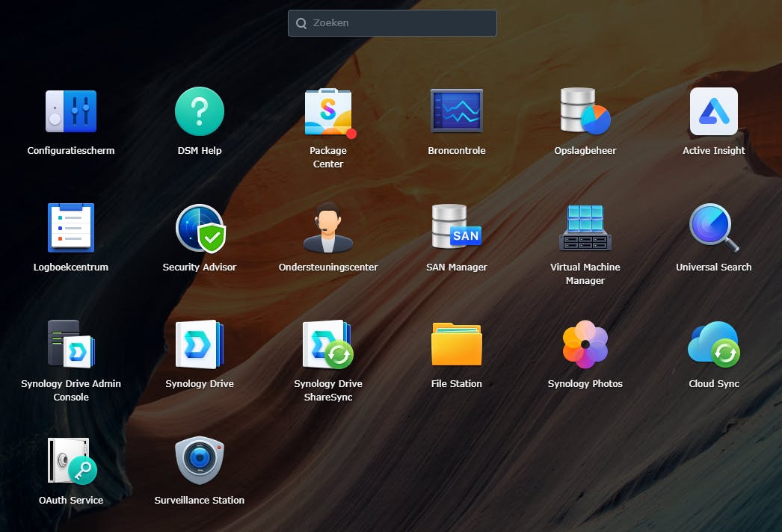Launch Synology Photos
The width and height of the screenshot is (782, 532).
pos(585,344)
